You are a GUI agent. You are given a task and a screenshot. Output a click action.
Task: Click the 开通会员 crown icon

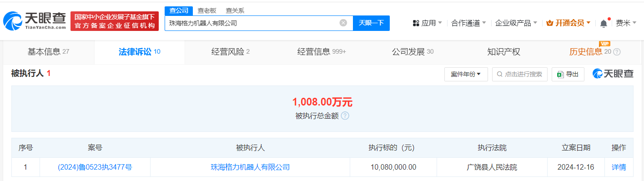(549, 23)
